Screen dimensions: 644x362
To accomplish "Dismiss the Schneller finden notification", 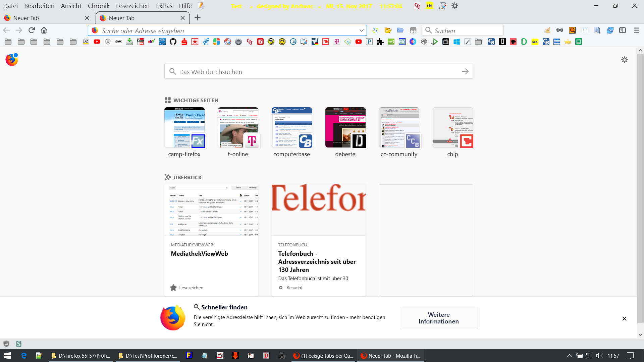I will click(624, 318).
